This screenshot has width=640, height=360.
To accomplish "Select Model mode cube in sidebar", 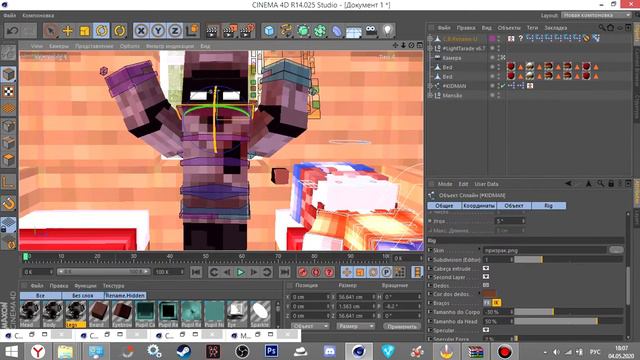I will [x=9, y=74].
